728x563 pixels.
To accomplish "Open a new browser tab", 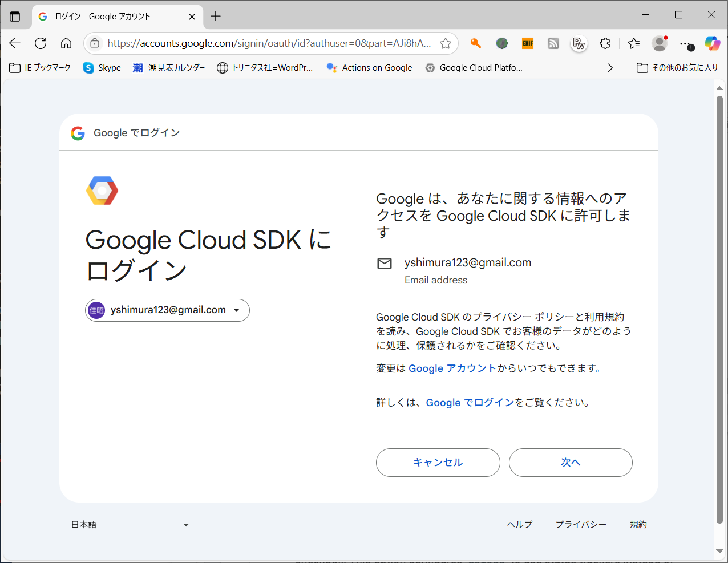I will [x=216, y=17].
